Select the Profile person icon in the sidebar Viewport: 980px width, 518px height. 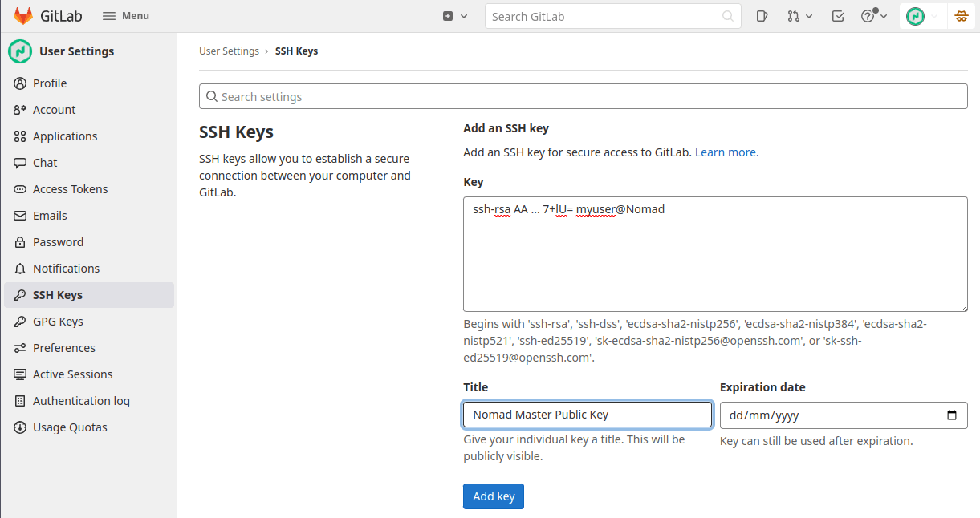click(19, 83)
